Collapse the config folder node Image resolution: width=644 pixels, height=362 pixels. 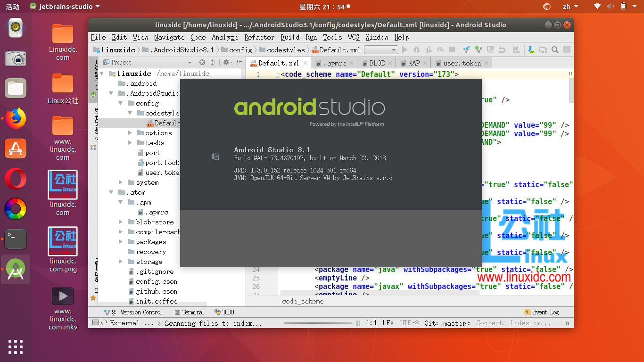pos(121,103)
